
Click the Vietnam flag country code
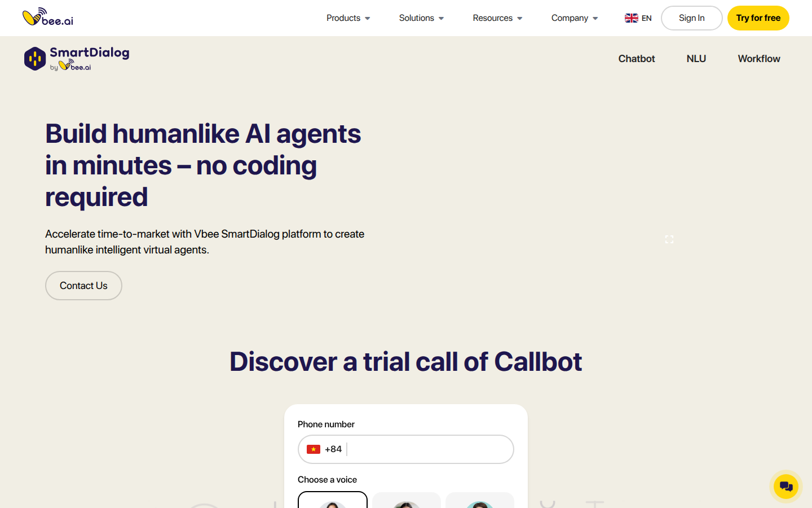(314, 449)
